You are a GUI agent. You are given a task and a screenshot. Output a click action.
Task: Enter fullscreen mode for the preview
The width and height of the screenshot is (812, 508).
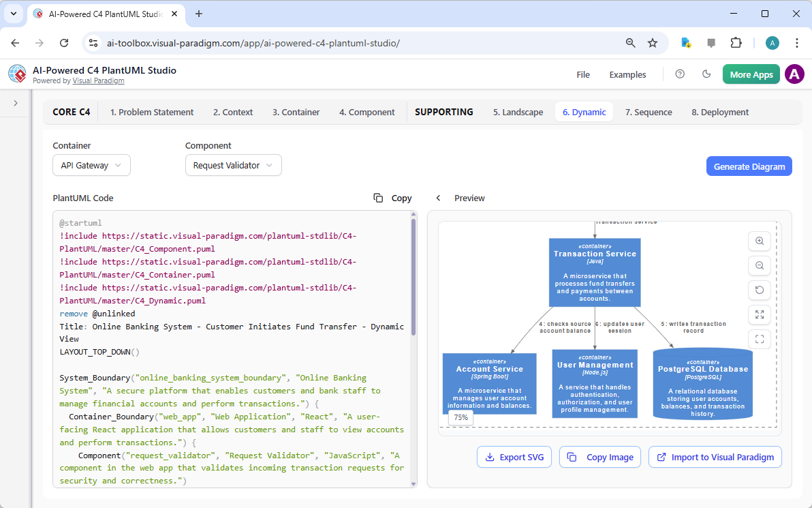tap(759, 339)
